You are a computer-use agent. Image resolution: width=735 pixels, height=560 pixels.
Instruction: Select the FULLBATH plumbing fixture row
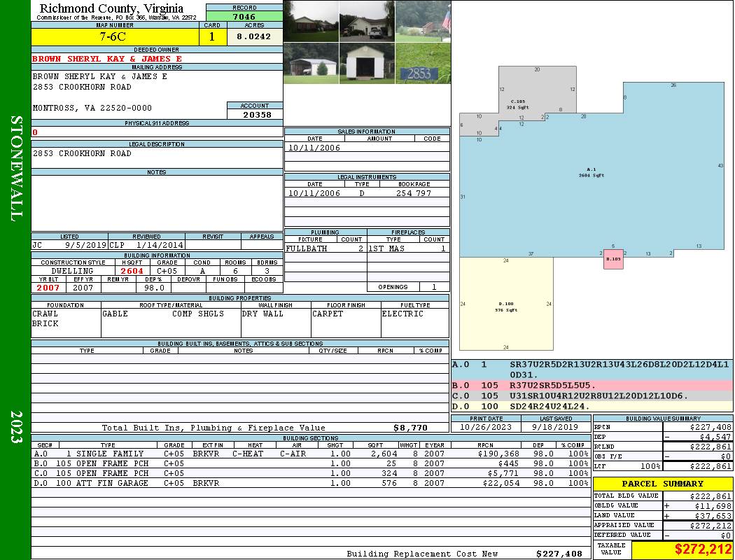click(x=325, y=248)
